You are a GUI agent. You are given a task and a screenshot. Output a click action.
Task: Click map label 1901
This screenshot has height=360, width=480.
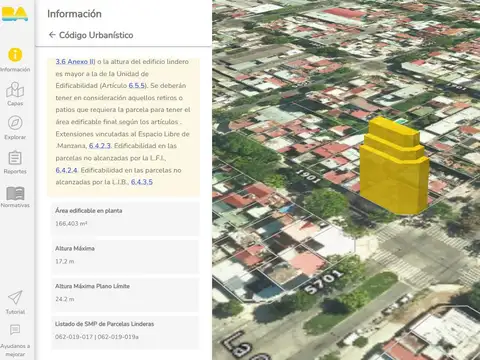(308, 176)
